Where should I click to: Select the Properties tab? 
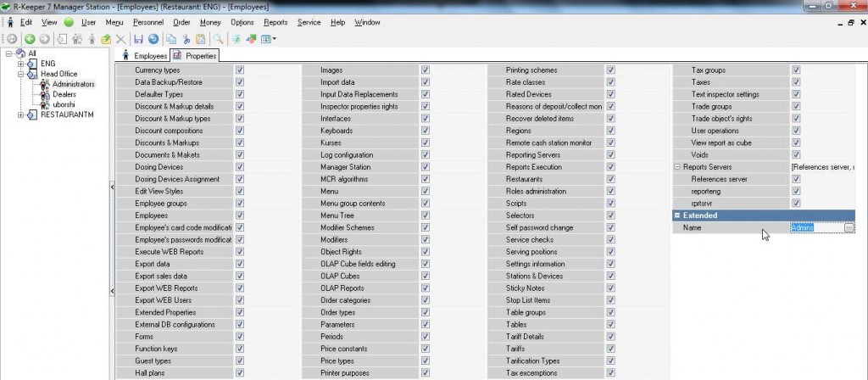coord(194,56)
